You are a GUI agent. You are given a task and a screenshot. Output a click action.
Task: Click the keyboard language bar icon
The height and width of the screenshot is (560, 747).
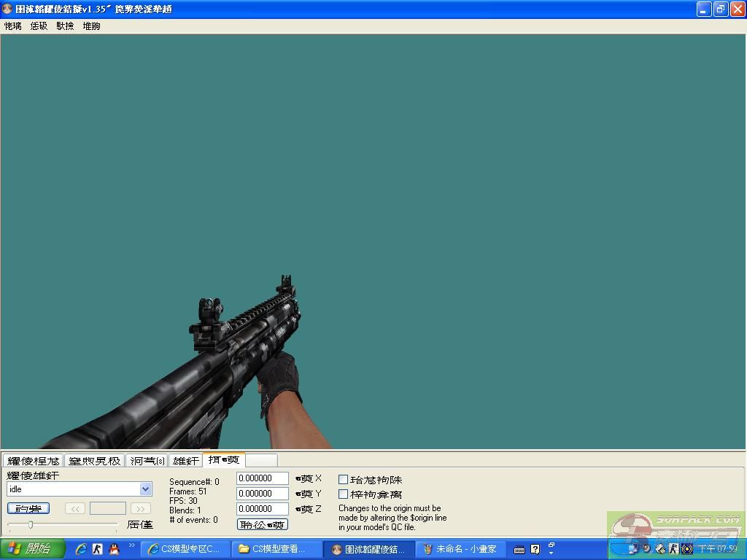pos(519,549)
